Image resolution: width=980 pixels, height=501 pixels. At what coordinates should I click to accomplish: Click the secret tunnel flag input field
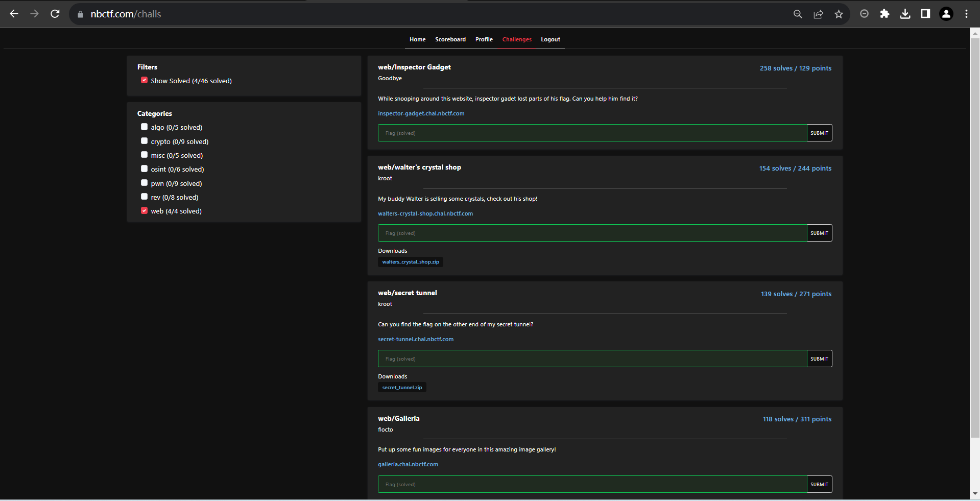(592, 359)
